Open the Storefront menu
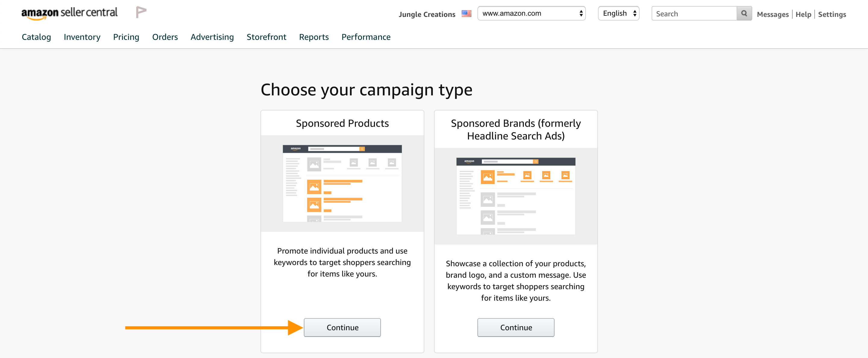 pyautogui.click(x=266, y=37)
